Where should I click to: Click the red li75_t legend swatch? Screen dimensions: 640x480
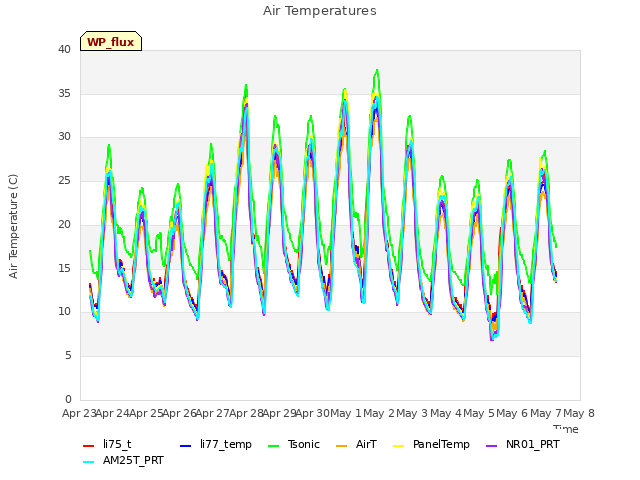coord(89,446)
